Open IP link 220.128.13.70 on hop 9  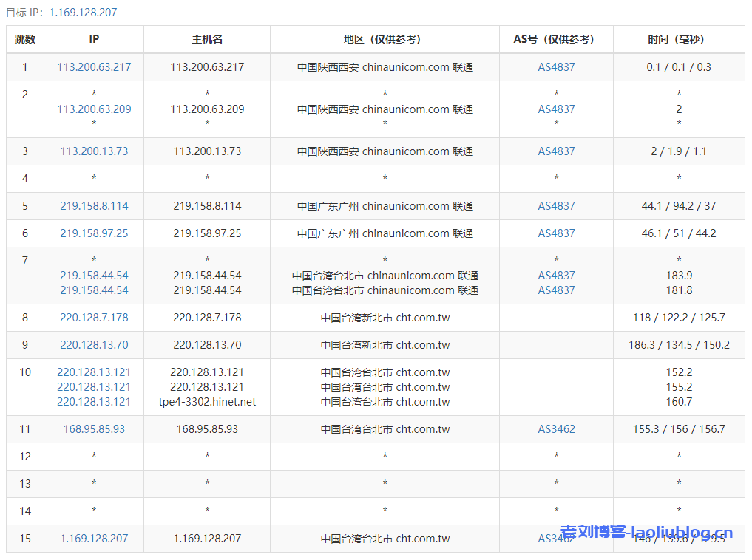tap(93, 344)
